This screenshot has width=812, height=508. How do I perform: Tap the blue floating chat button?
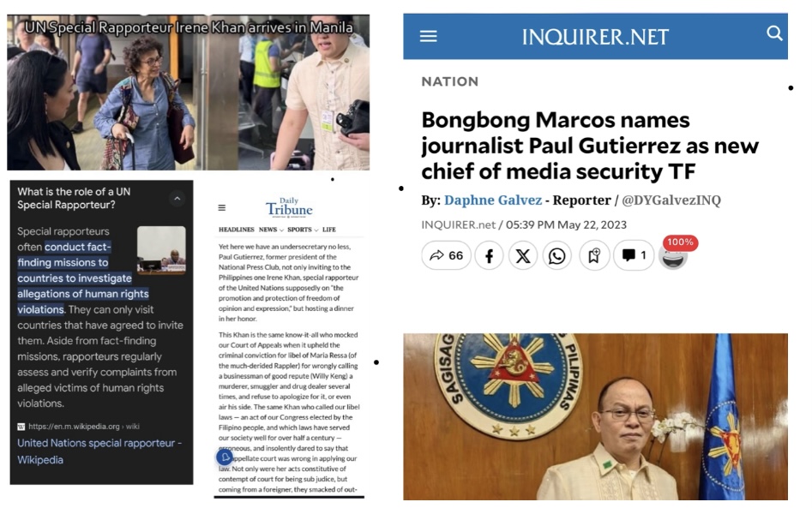(x=225, y=457)
